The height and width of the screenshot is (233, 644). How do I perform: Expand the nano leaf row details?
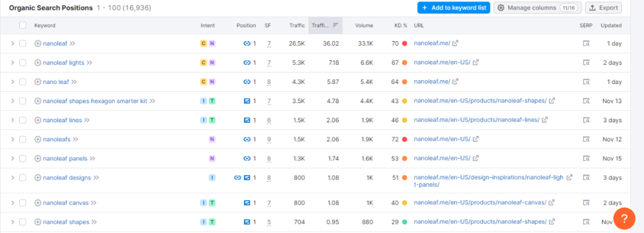click(x=13, y=82)
